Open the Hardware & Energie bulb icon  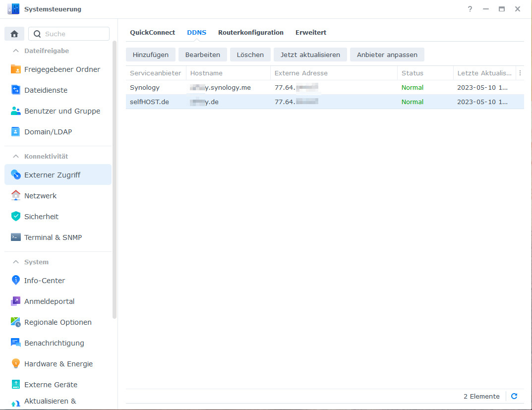click(16, 364)
